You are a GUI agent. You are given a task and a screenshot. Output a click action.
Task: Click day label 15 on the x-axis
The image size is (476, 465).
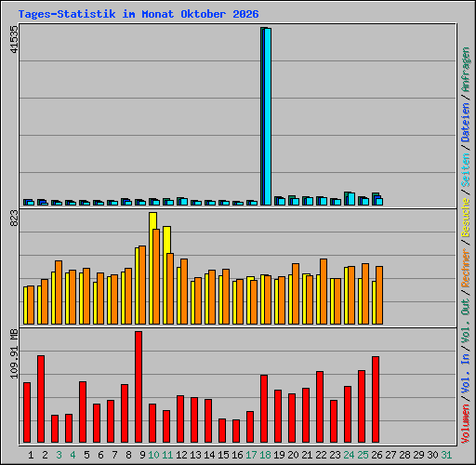coord(223,455)
